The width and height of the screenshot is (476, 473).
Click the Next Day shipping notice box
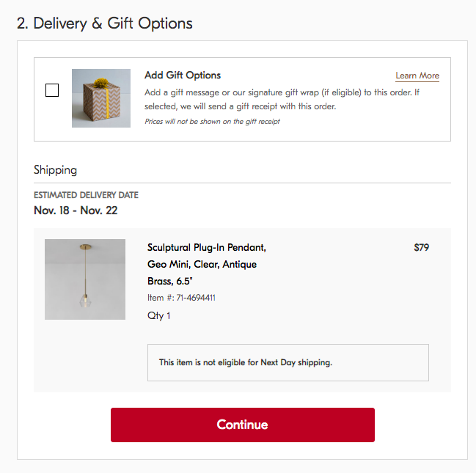pos(288,362)
